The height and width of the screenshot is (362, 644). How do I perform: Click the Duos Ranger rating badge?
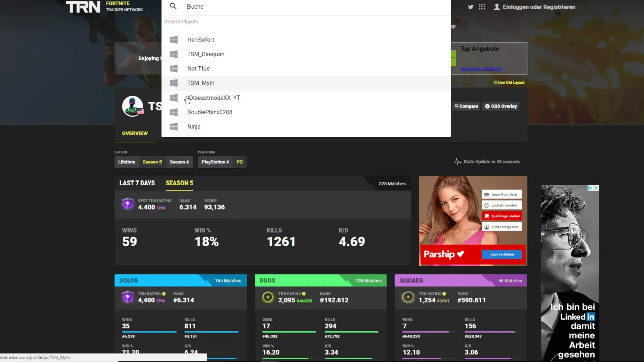[268, 297]
